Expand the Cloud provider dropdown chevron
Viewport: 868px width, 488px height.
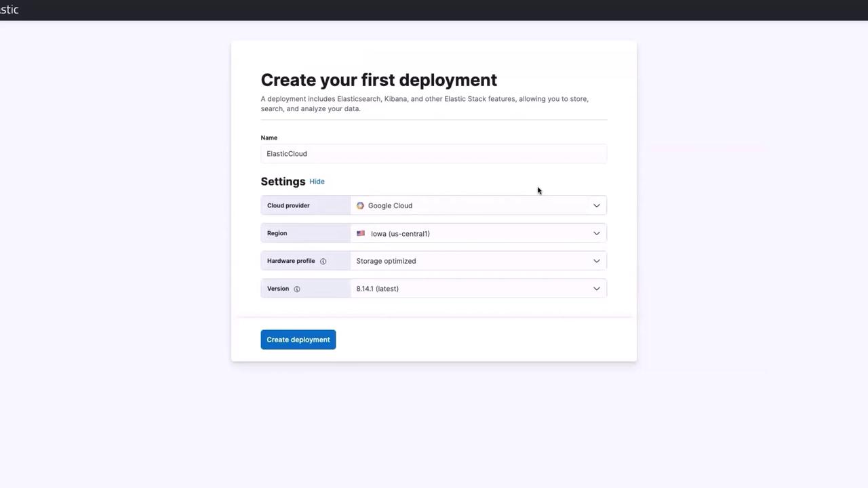(597, 205)
